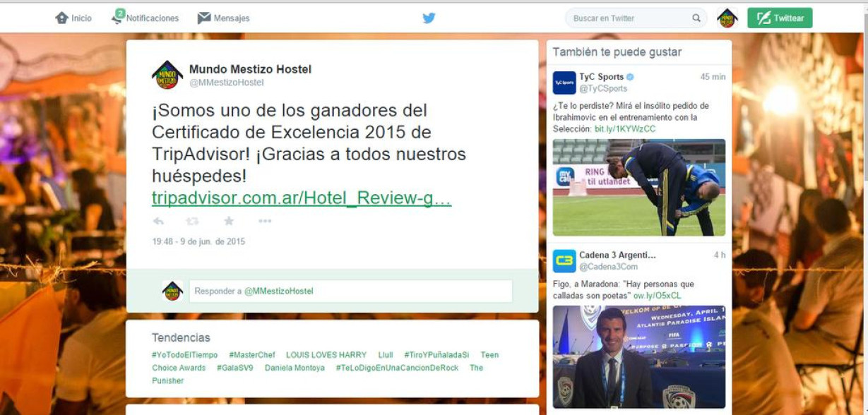Open the Ibrahimovic training photo
The width and height of the screenshot is (868, 415).
tap(638, 187)
